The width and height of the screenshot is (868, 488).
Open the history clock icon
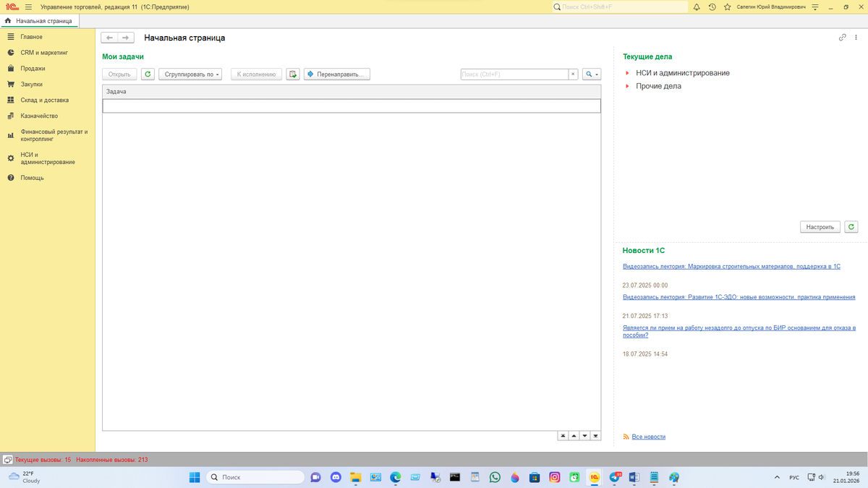(712, 7)
